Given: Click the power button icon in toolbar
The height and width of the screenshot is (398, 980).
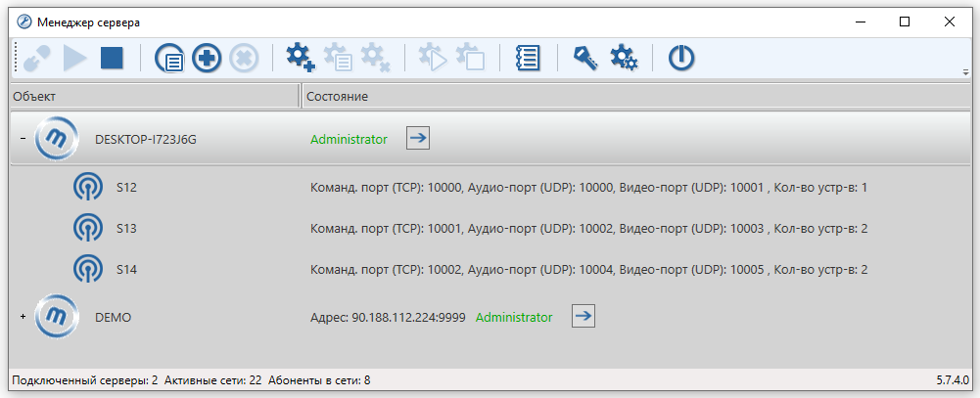Looking at the screenshot, I should [680, 59].
